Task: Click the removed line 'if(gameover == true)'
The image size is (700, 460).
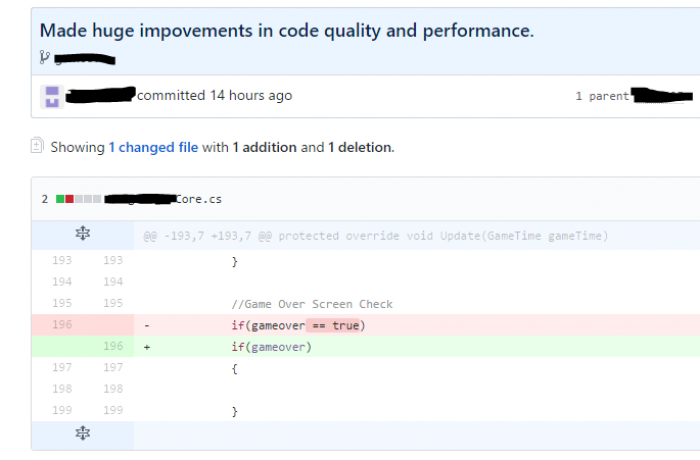Action: click(298, 326)
